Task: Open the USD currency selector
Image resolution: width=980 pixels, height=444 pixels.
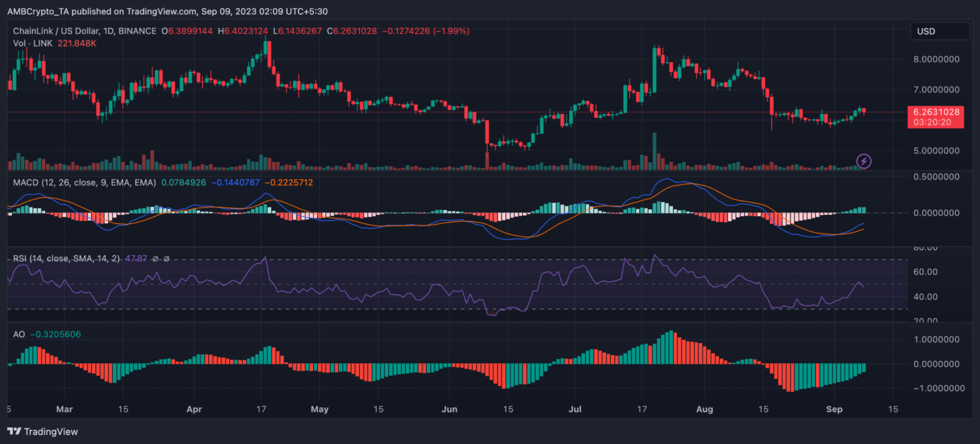Action: point(939,31)
